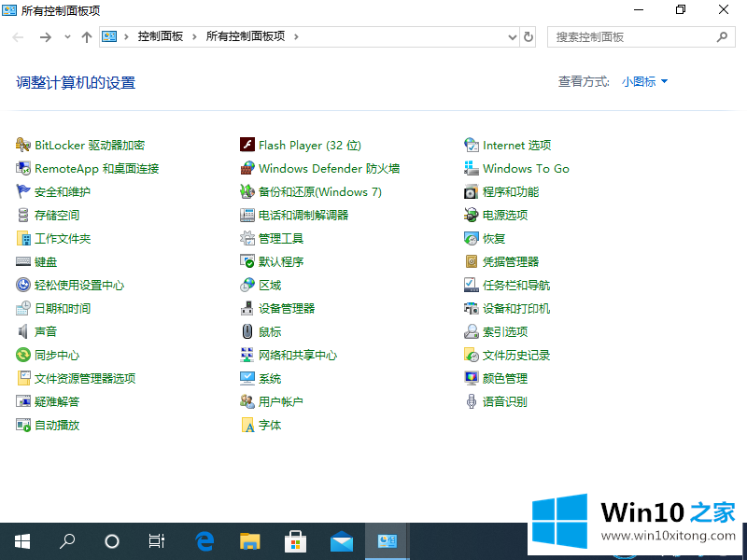Expand the recent locations arrow
Viewport: 747px width, 560px height.
[67, 37]
